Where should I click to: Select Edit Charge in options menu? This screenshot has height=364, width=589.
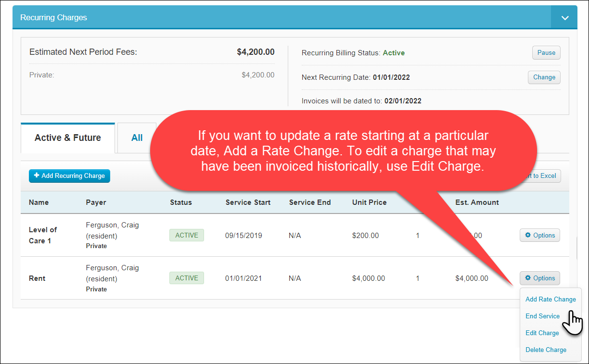(542, 333)
